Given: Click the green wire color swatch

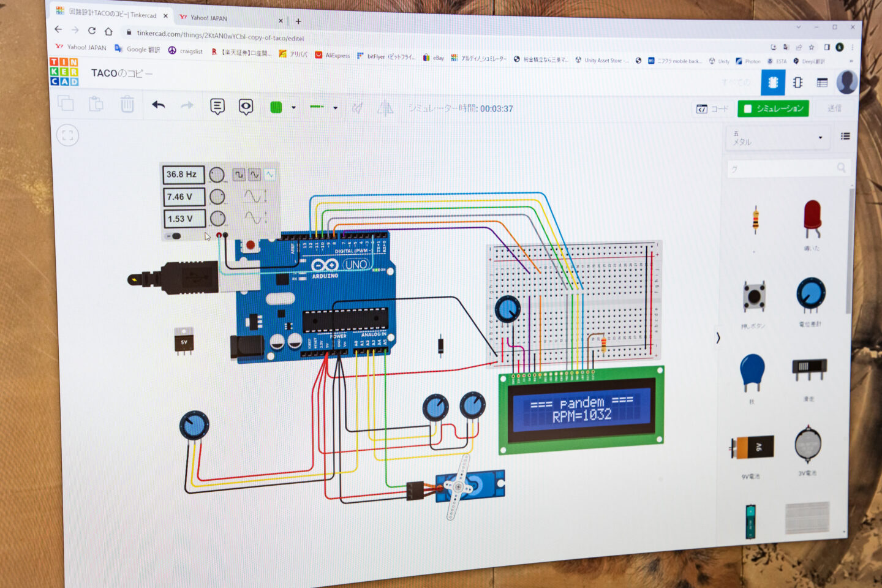Looking at the screenshot, I should coord(276,108).
